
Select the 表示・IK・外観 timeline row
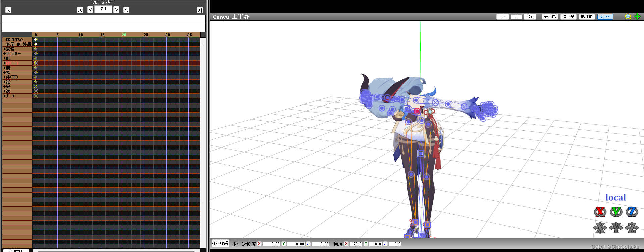17,44
